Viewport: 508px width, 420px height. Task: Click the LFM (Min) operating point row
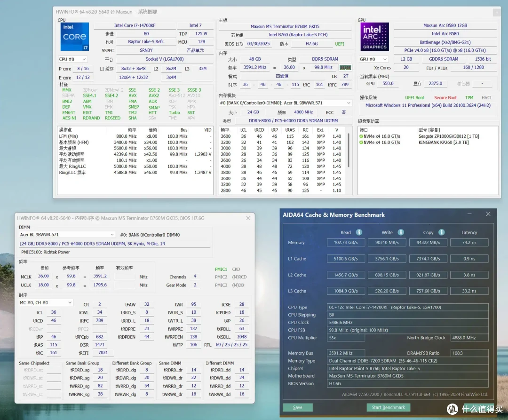pos(135,136)
